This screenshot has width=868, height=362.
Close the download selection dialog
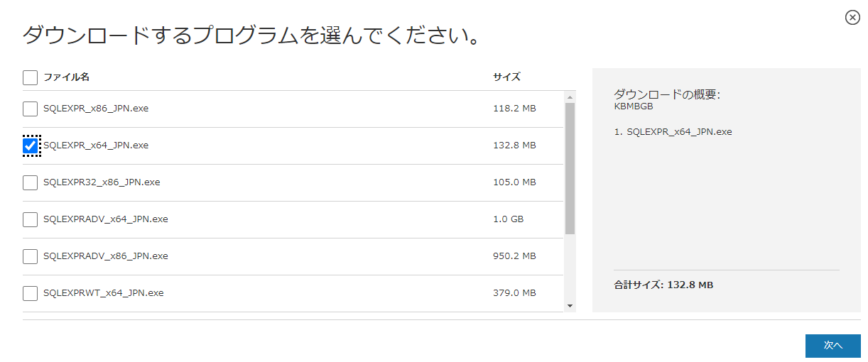(852, 18)
